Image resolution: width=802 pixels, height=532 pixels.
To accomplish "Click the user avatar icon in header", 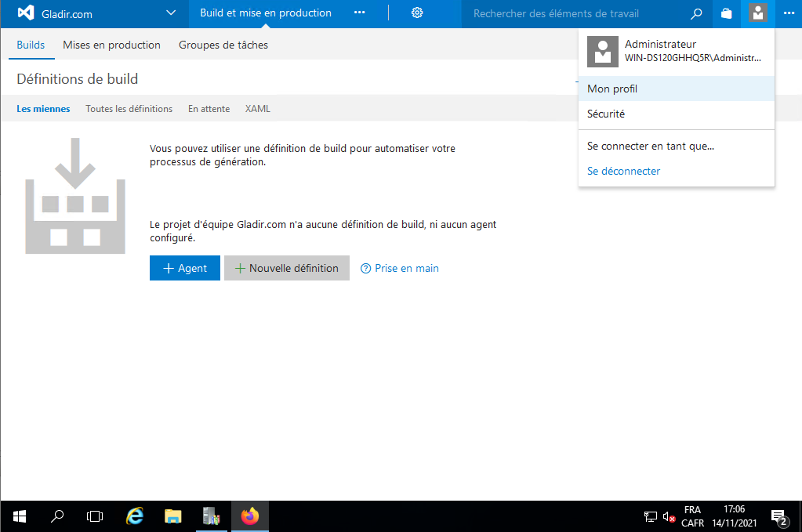I will (757, 13).
